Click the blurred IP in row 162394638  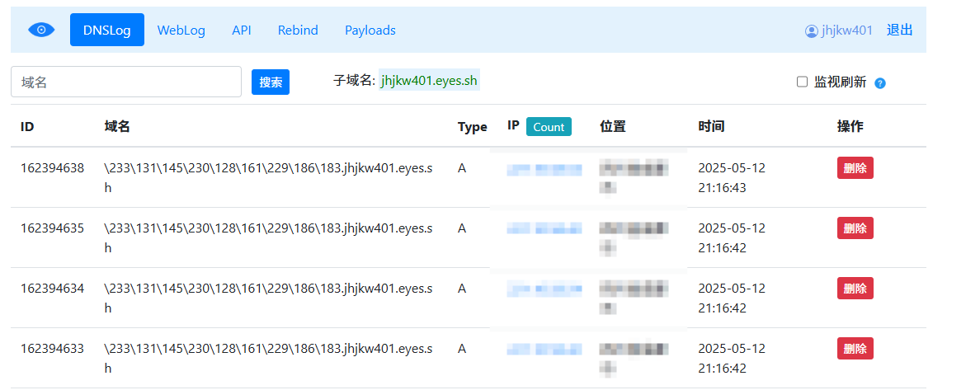click(x=544, y=169)
